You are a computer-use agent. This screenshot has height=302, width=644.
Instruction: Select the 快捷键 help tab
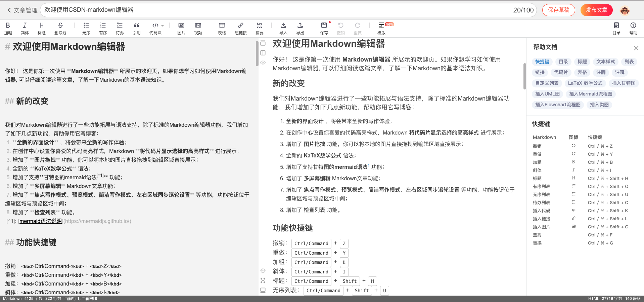pyautogui.click(x=542, y=62)
